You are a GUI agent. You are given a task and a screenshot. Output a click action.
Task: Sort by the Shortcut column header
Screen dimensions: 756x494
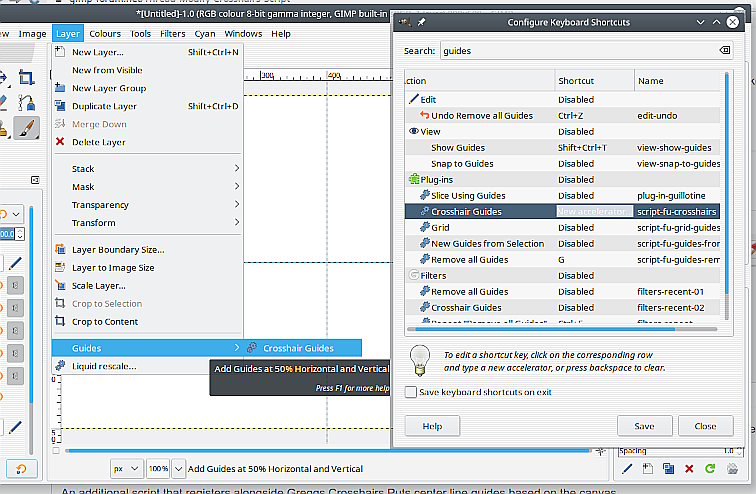click(x=594, y=80)
